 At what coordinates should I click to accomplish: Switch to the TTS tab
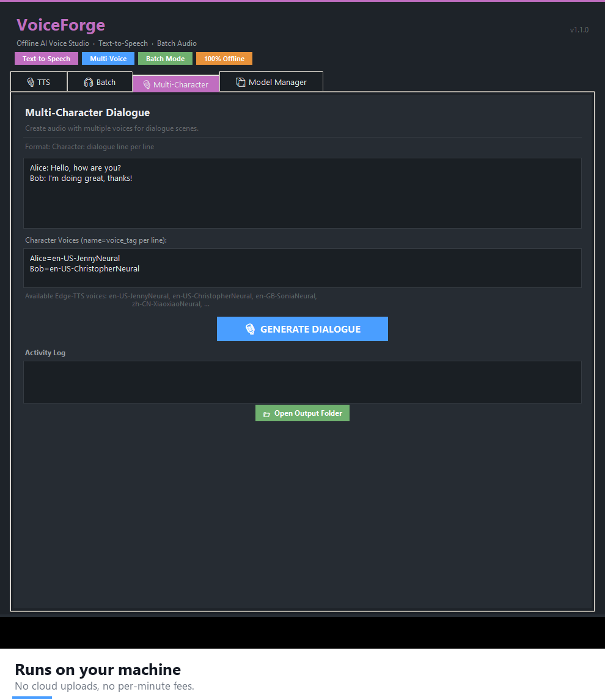(39, 82)
